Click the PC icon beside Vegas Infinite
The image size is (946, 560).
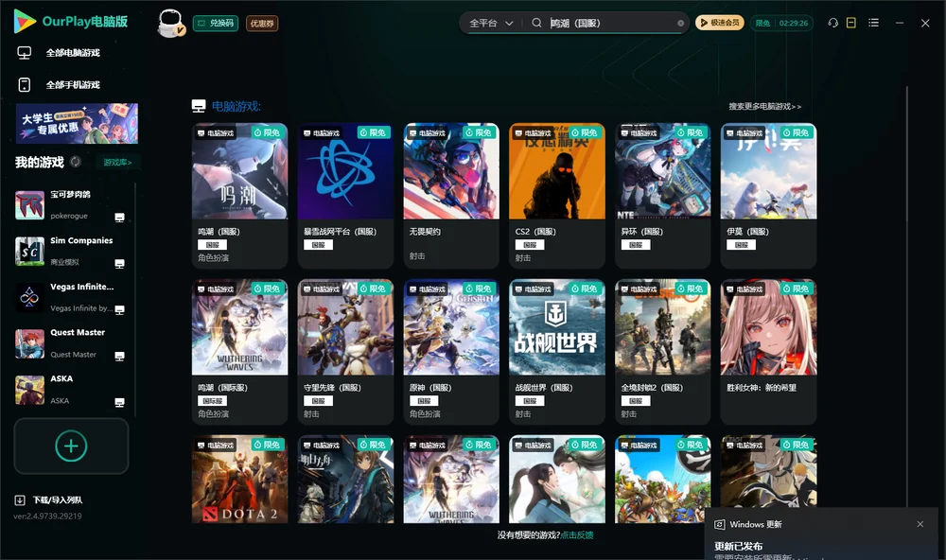(119, 310)
